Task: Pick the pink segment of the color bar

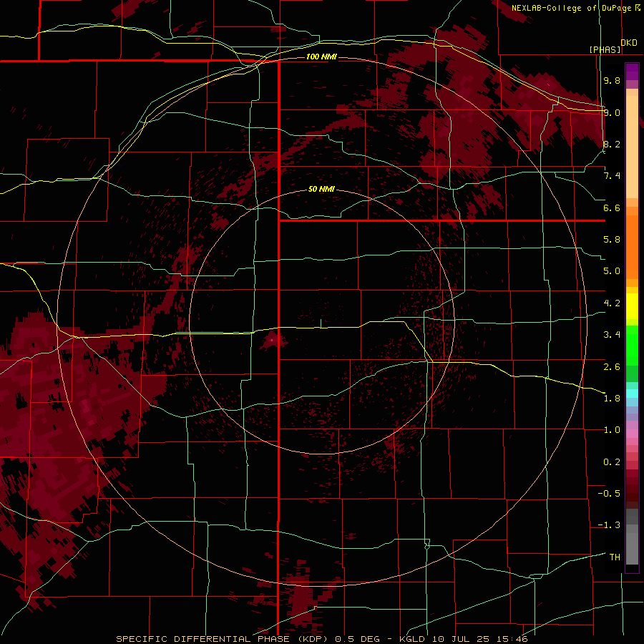Action: click(632, 434)
